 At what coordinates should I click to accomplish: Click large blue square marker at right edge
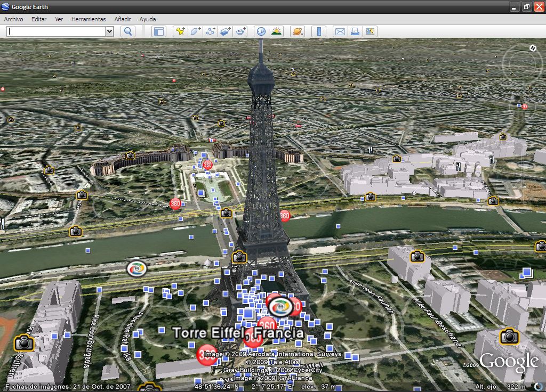point(526,273)
